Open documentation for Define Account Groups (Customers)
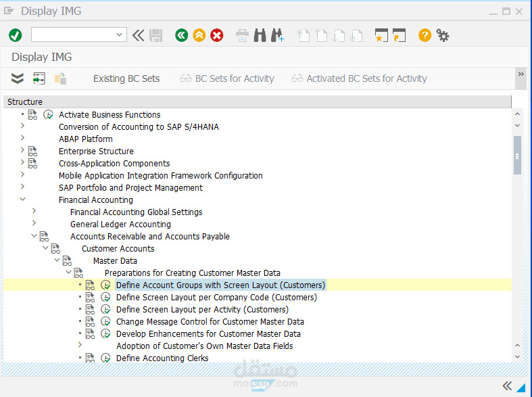Image resolution: width=532 pixels, height=397 pixels. [91, 285]
